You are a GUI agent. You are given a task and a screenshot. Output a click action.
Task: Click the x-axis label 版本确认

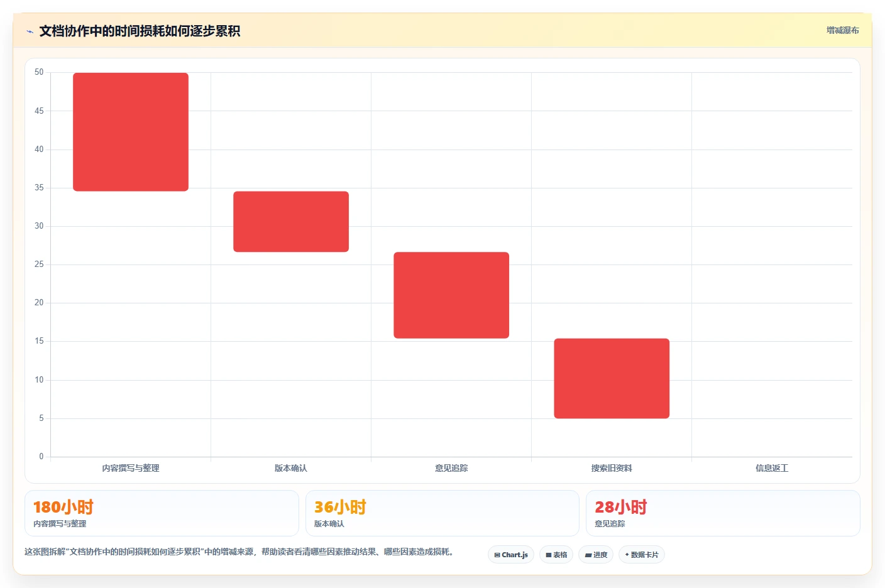point(291,468)
